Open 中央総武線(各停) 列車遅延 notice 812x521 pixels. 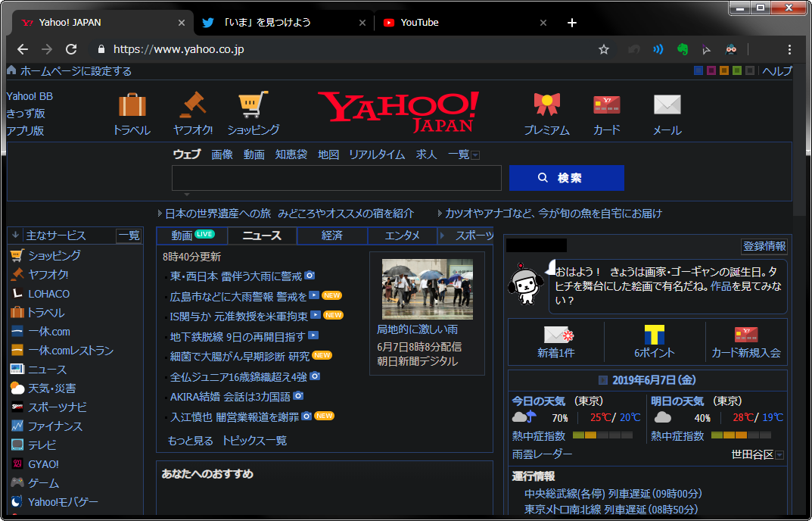613,494
